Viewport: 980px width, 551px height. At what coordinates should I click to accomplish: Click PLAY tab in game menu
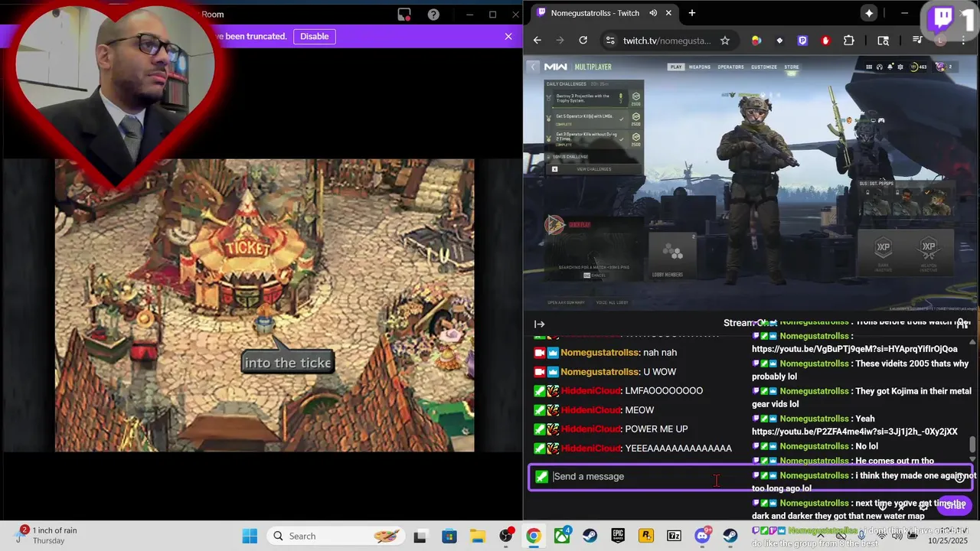point(676,67)
